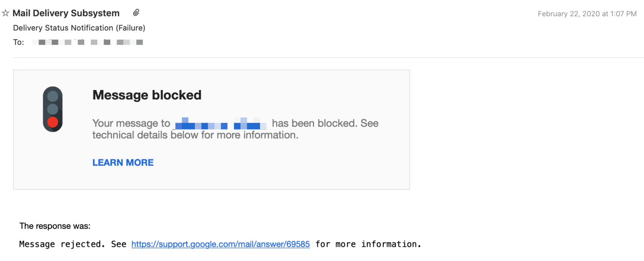The height and width of the screenshot is (261, 644).
Task: Click the top gray circle of the traffic light
Action: [53, 96]
